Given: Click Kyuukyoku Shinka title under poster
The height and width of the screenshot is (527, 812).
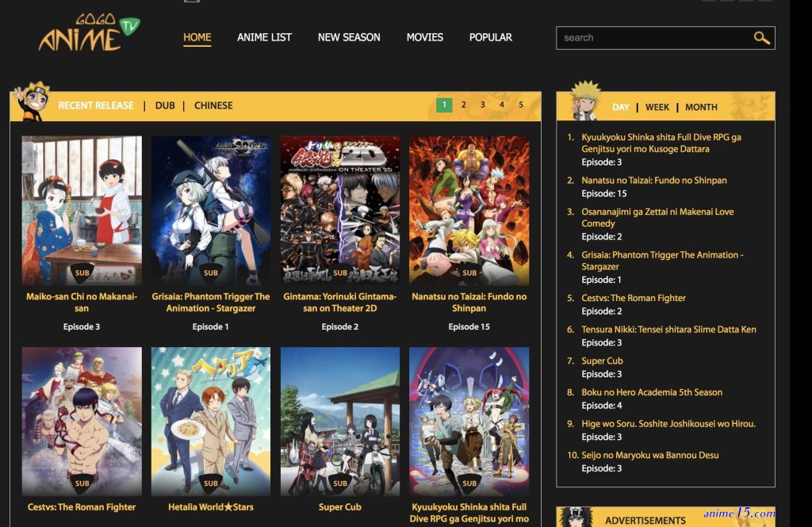Looking at the screenshot, I should coord(469,513).
